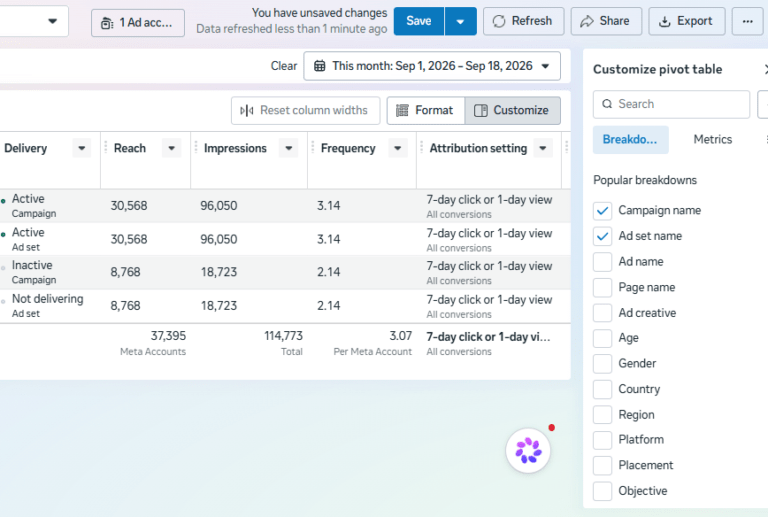Image resolution: width=768 pixels, height=517 pixels.
Task: Tick the Age breakdown checkbox
Action: pos(602,338)
